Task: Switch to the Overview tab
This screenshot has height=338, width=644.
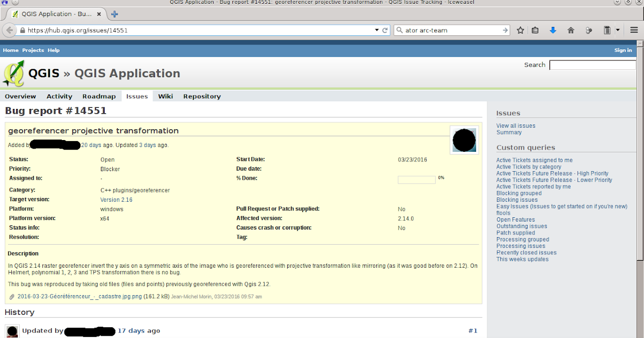Action: click(x=20, y=96)
